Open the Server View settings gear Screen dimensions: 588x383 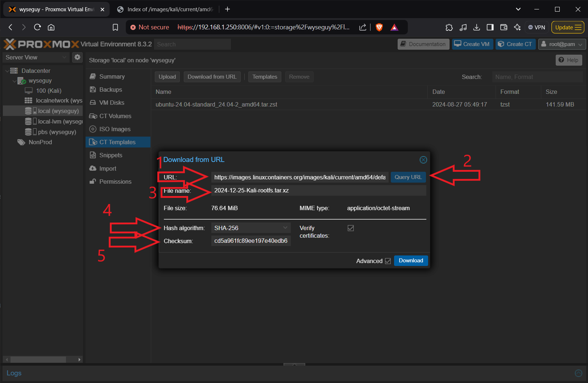(77, 57)
